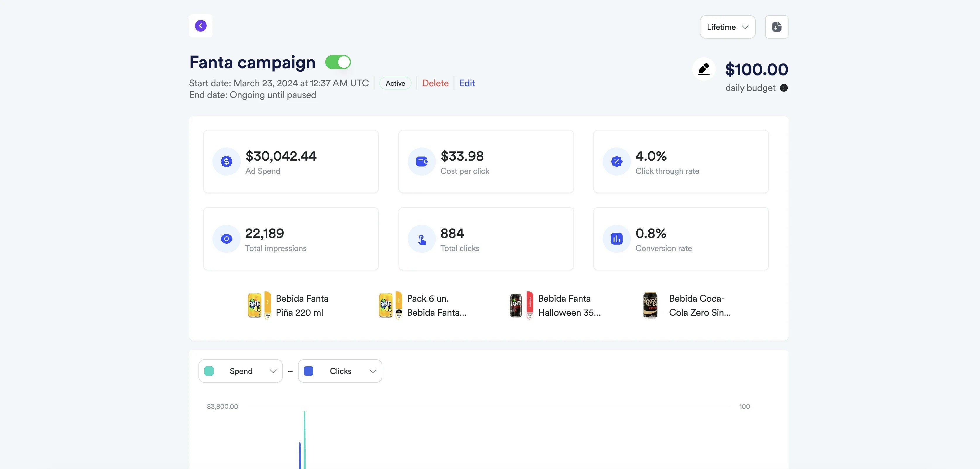Viewport: 980px width, 469px height.
Task: Open the Lifetime date range dropdown
Action: [x=727, y=27]
